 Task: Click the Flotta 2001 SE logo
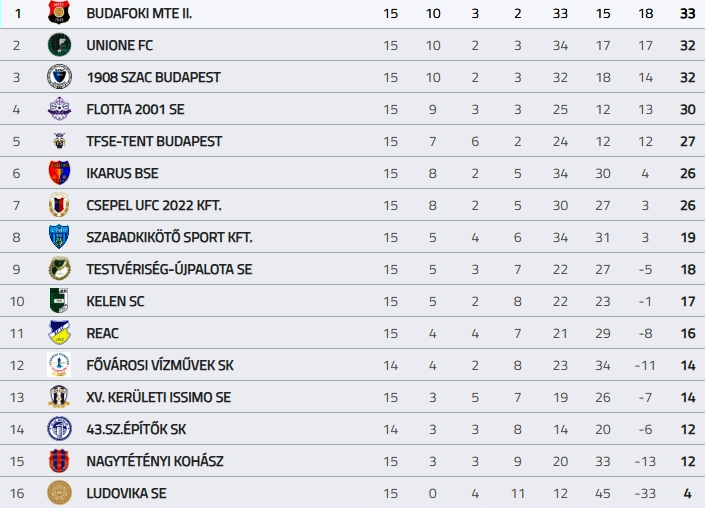pos(59,109)
